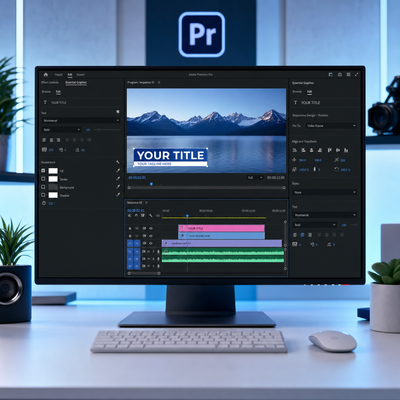The height and width of the screenshot is (400, 400).
Task: Pick Shadow color with its eyedropper
Action: click(118, 195)
